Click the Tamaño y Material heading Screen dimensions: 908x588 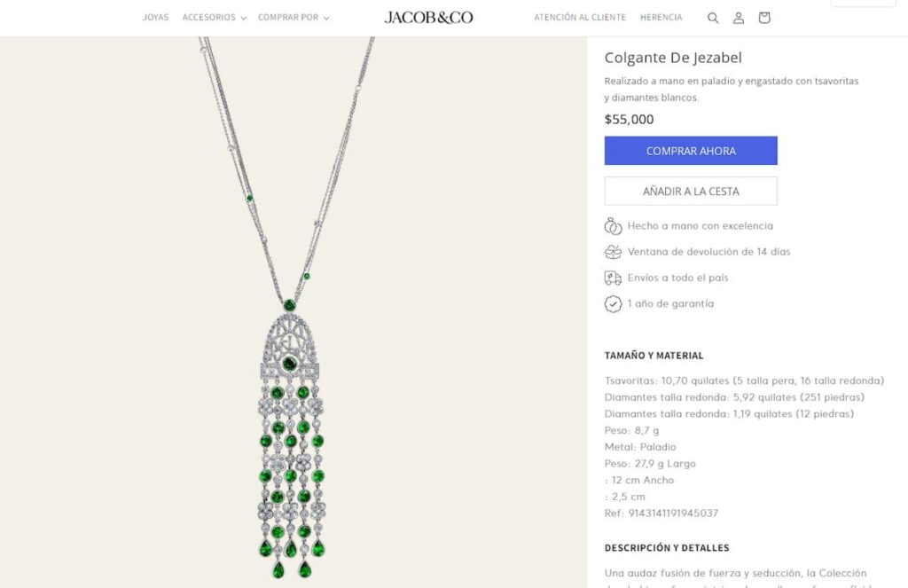[x=654, y=356]
